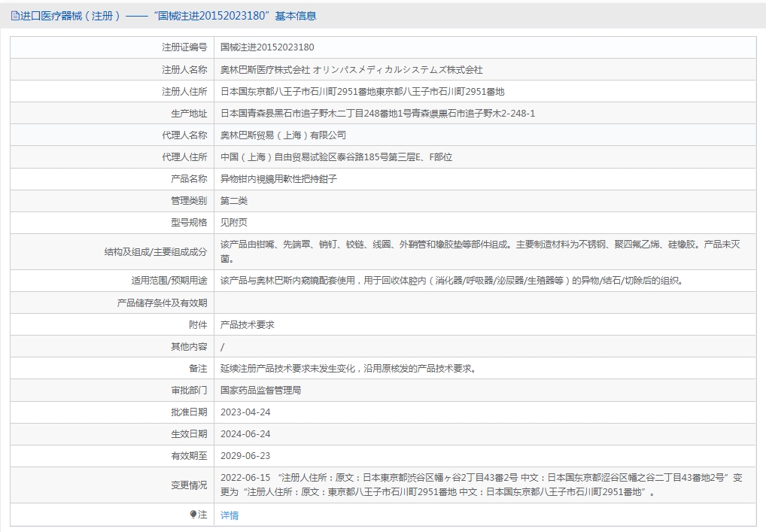Screen dimensions: 766x532
Task: Click the 生产地址 label
Action: [x=189, y=114]
